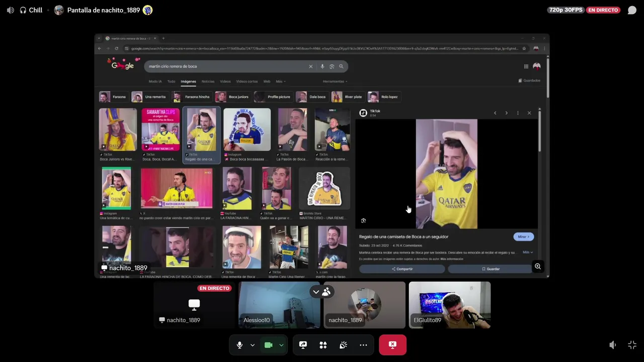
Task: Select ElGiulito89 video tile
Action: click(450, 305)
